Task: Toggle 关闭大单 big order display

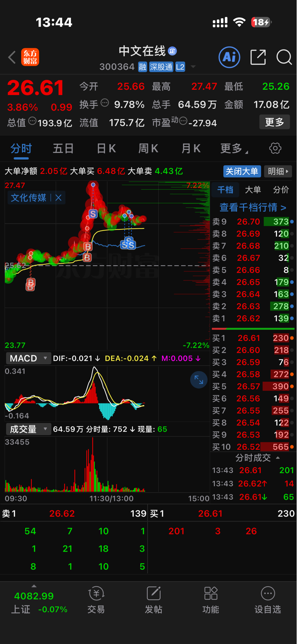Action: [242, 171]
